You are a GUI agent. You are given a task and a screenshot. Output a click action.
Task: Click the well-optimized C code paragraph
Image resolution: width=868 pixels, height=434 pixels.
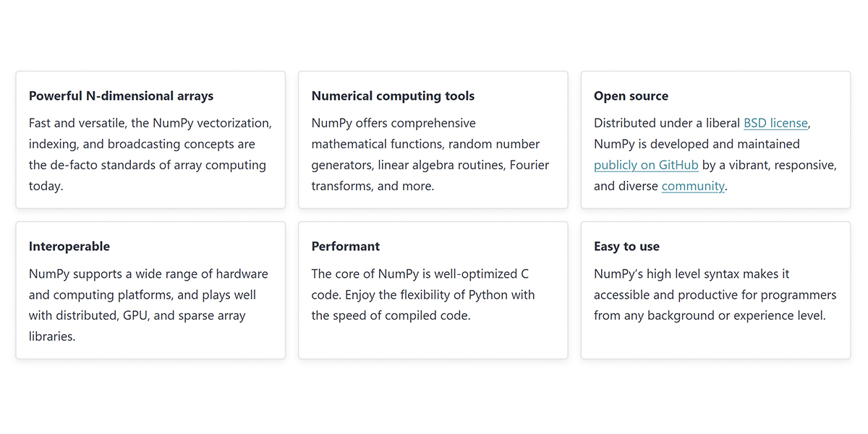pos(423,294)
